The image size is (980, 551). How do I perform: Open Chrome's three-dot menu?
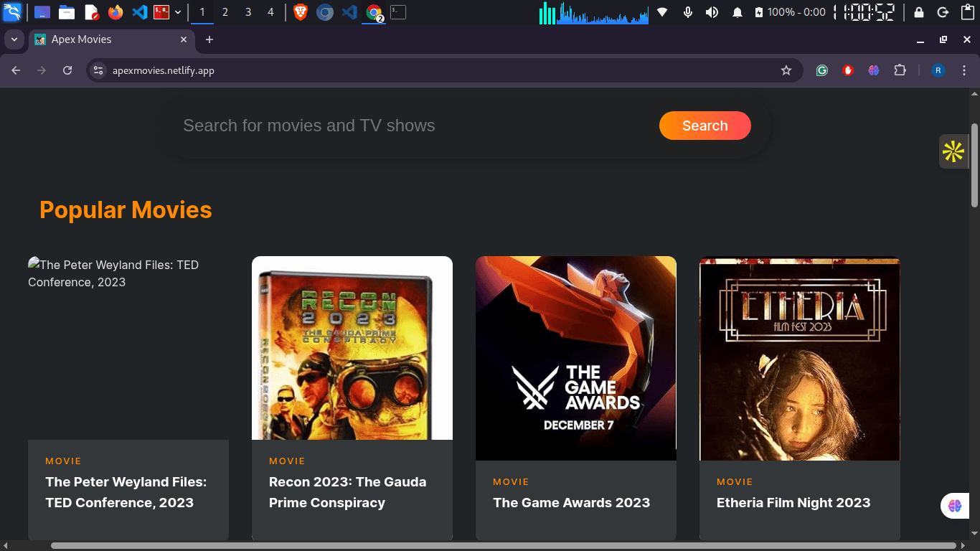pos(964,70)
